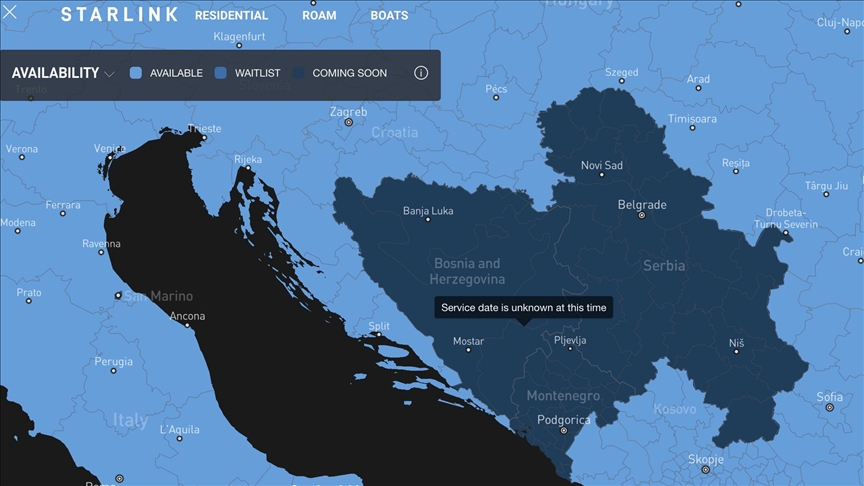The image size is (864, 486).
Task: Click the Coming Soon legend color swatch
Action: point(298,73)
